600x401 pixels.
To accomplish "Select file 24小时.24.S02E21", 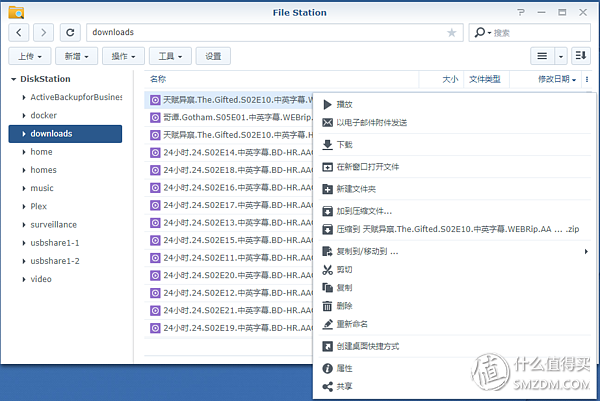I will pos(229,310).
